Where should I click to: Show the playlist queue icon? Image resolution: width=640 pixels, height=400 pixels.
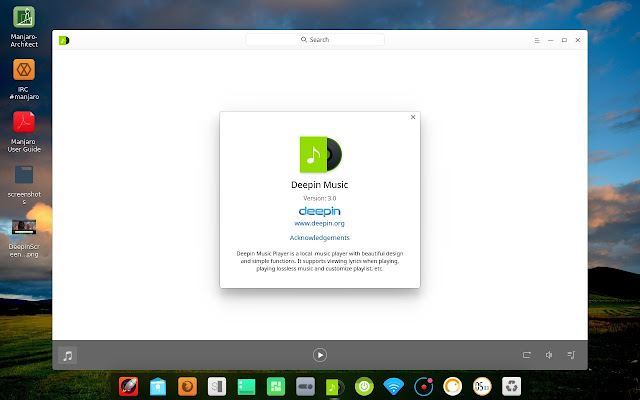[x=571, y=355]
